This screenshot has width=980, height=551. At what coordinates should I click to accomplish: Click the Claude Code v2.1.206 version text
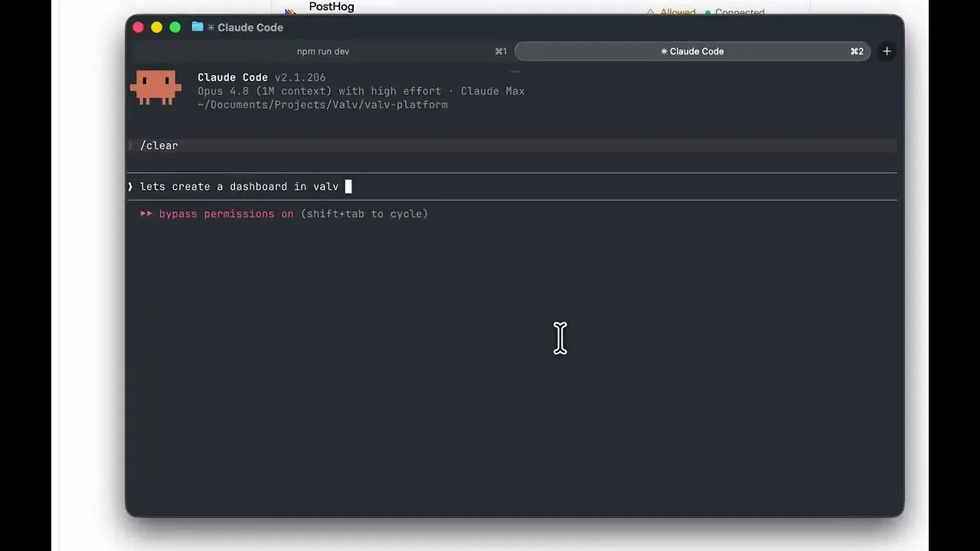tap(261, 77)
